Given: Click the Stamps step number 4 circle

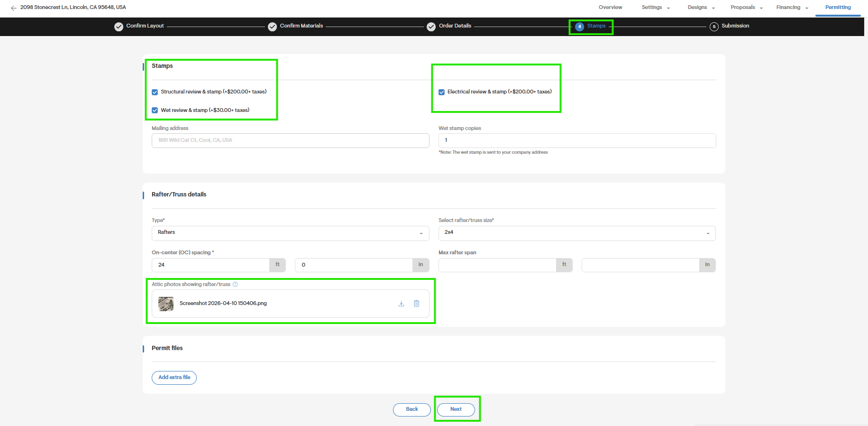Looking at the screenshot, I should click(579, 27).
